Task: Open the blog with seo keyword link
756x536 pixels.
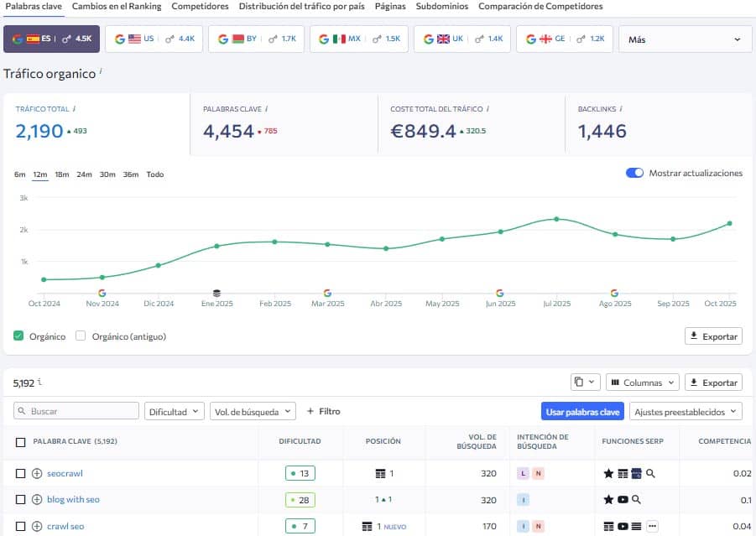Action: coord(73,500)
